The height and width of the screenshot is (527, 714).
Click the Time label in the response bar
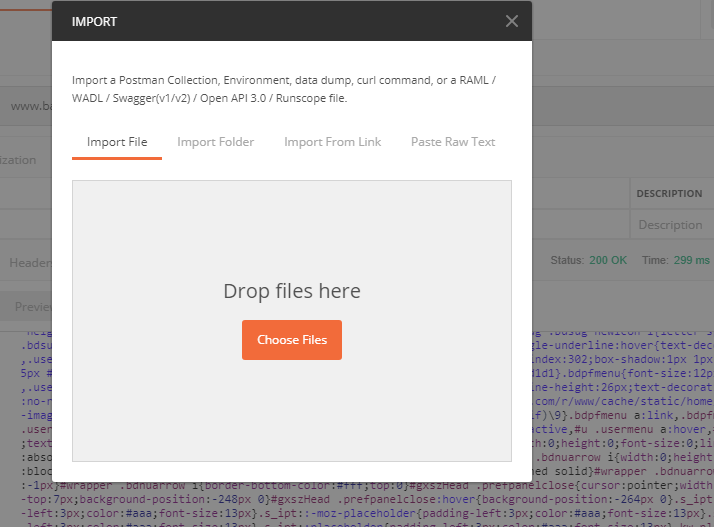tap(655, 260)
